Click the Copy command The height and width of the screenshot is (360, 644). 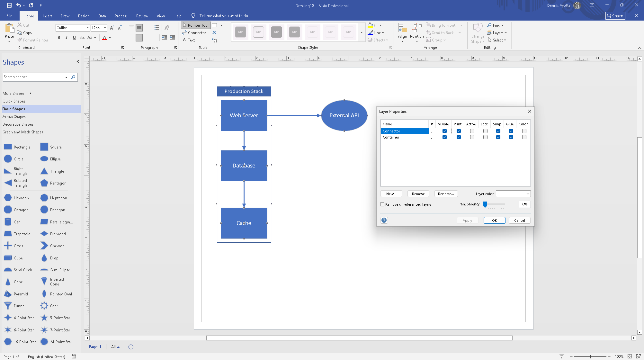point(25,32)
